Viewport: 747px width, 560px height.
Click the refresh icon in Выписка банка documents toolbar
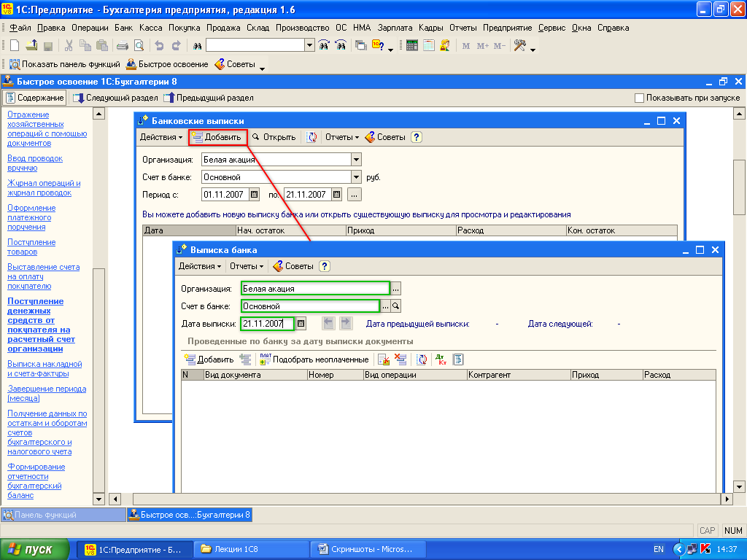point(422,359)
